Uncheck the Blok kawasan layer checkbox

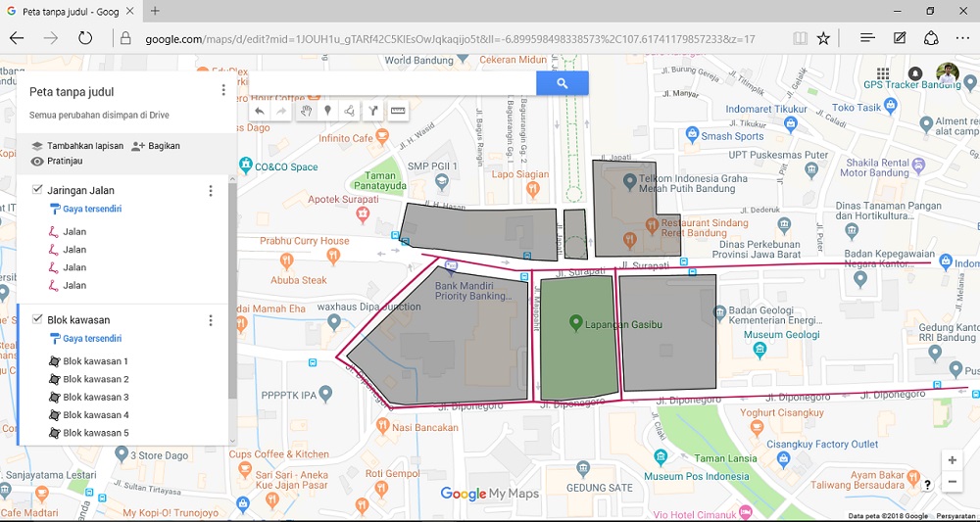[x=37, y=319]
